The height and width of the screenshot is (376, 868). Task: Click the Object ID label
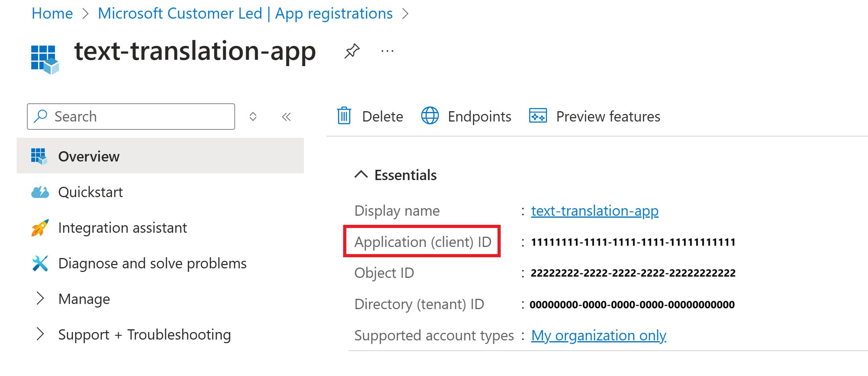point(384,273)
